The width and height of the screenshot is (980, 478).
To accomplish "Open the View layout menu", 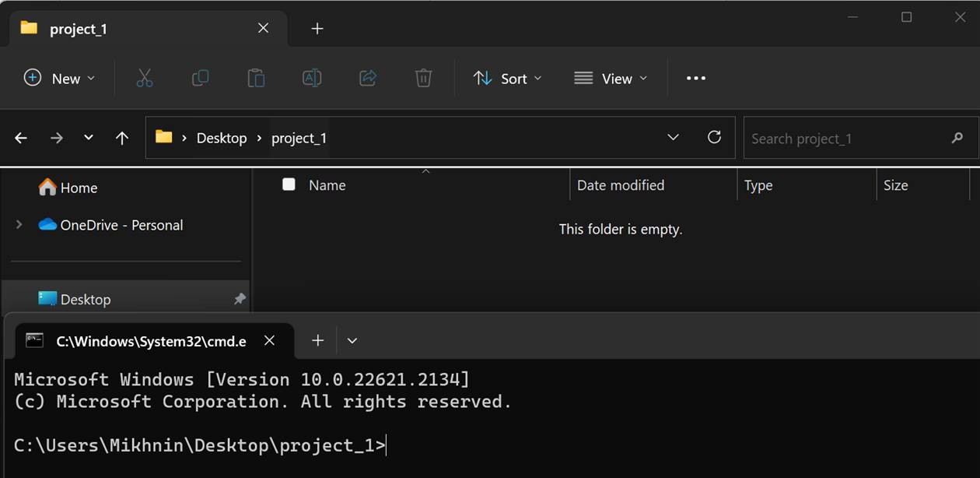I will (611, 78).
